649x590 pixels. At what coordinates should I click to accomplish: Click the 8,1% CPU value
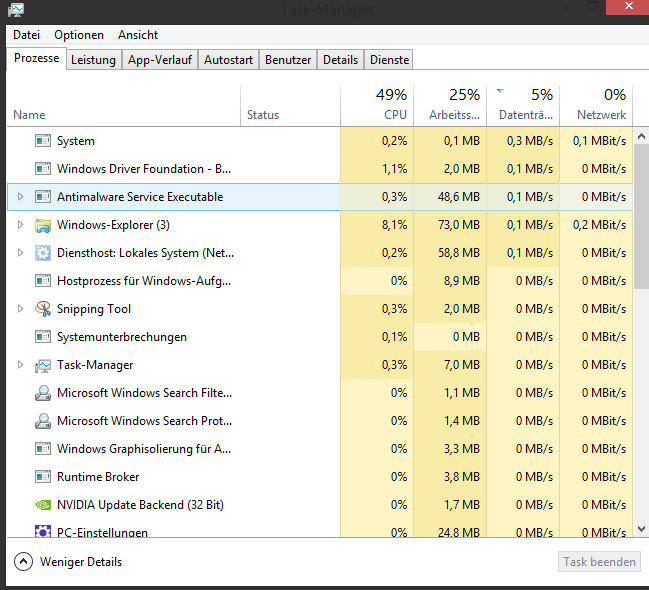(x=394, y=225)
